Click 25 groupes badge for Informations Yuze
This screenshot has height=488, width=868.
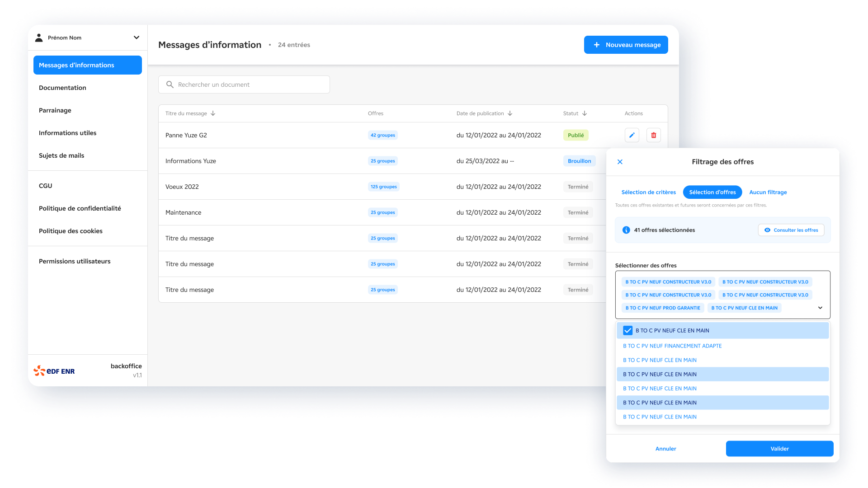tap(383, 161)
